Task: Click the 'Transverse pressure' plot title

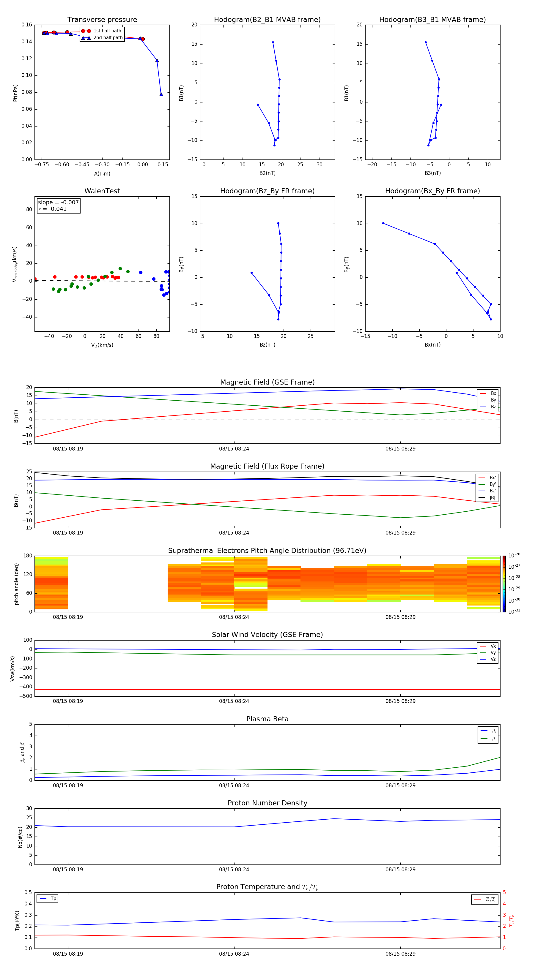Action: [x=102, y=19]
